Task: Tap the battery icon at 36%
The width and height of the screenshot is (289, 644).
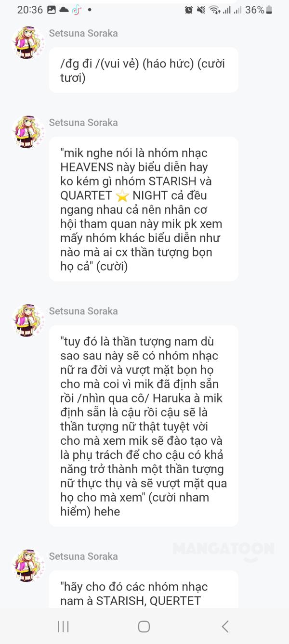Action: point(269,10)
